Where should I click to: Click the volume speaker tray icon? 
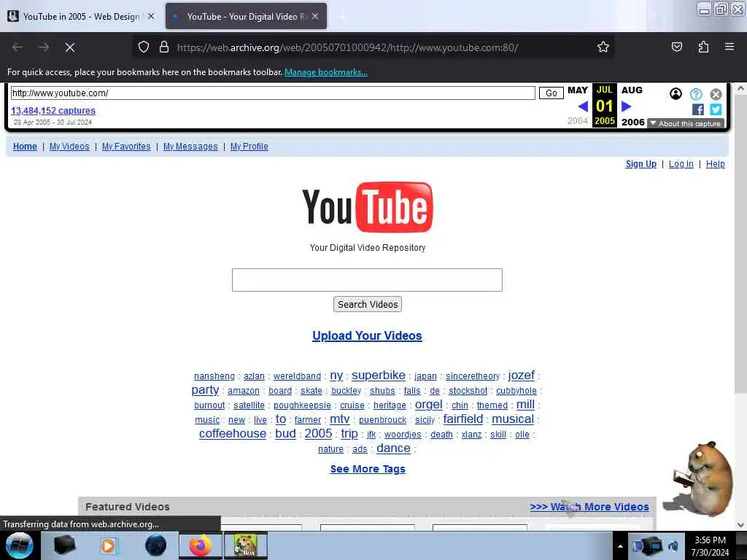point(673,545)
